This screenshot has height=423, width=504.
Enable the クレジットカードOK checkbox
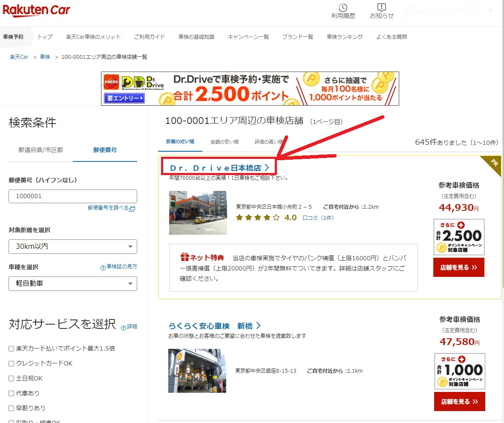(11, 363)
